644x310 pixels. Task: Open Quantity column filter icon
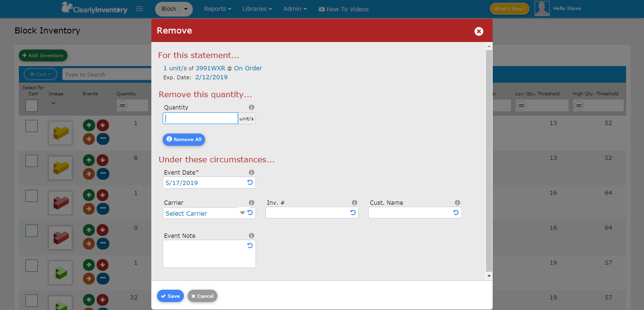123,106
